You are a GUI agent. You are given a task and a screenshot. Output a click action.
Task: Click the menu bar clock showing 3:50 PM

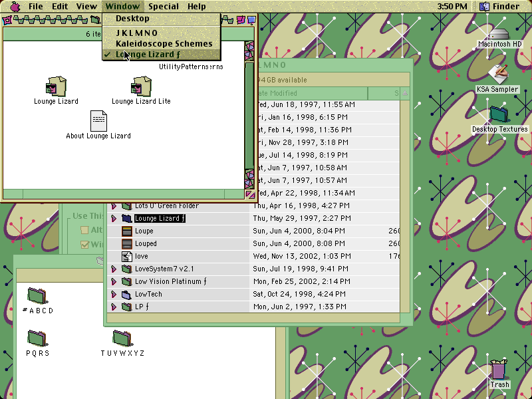(x=452, y=6)
